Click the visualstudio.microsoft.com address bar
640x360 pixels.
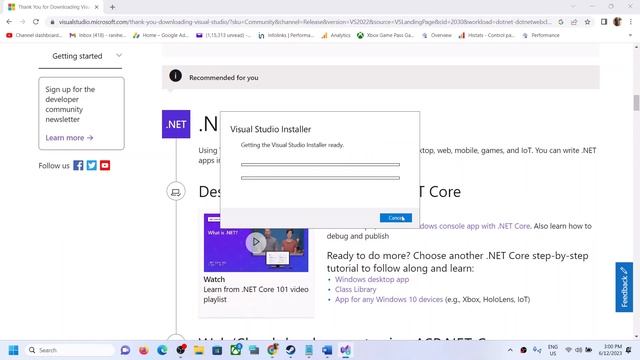tap(304, 22)
